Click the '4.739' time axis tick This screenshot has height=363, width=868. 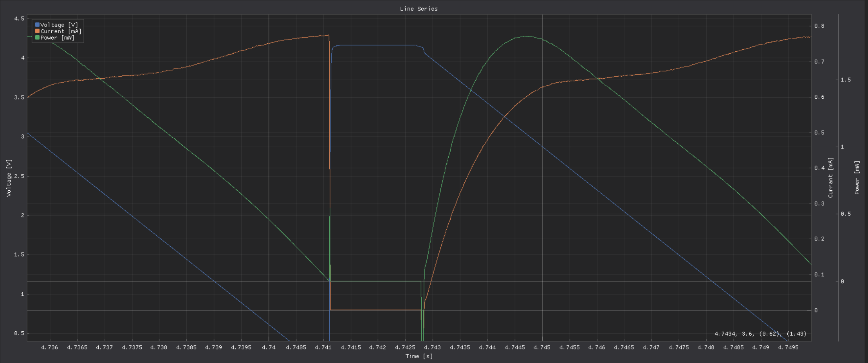tap(214, 347)
